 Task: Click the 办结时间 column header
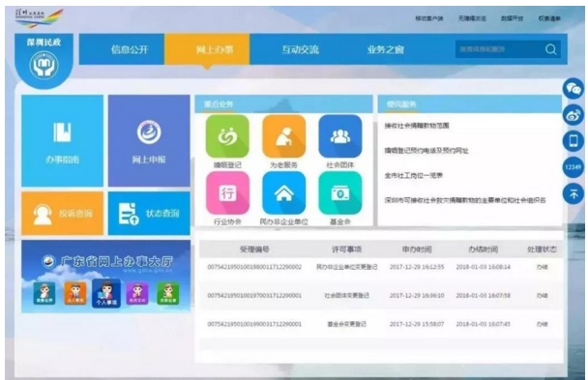point(483,249)
